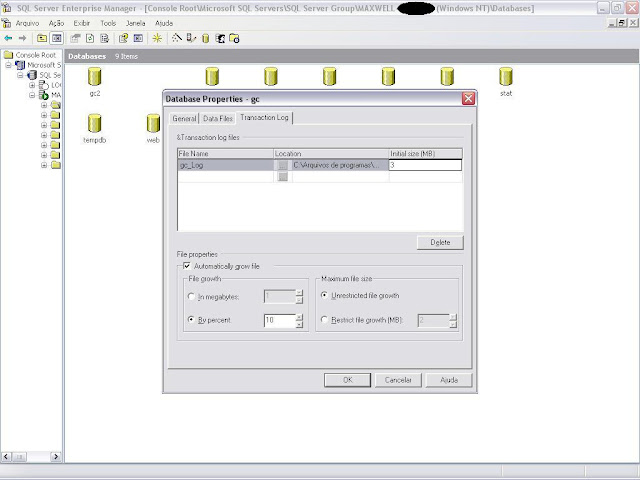640x480 pixels.
Task: Select the In megabytes radio button
Action: point(191,297)
